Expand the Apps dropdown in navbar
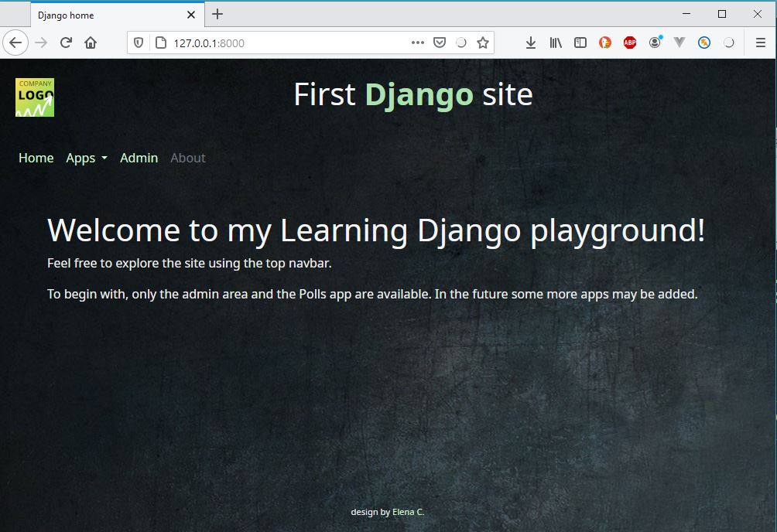Image resolution: width=777 pixels, height=532 pixels. click(x=87, y=158)
